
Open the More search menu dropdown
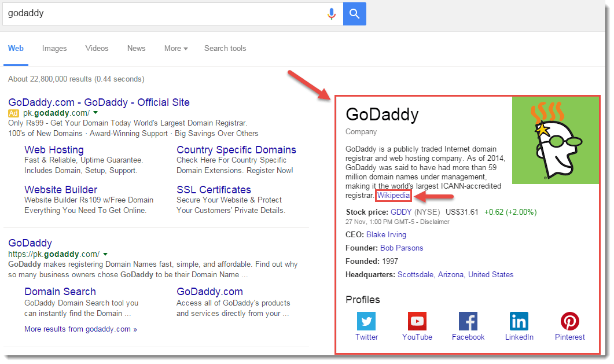[x=176, y=48]
